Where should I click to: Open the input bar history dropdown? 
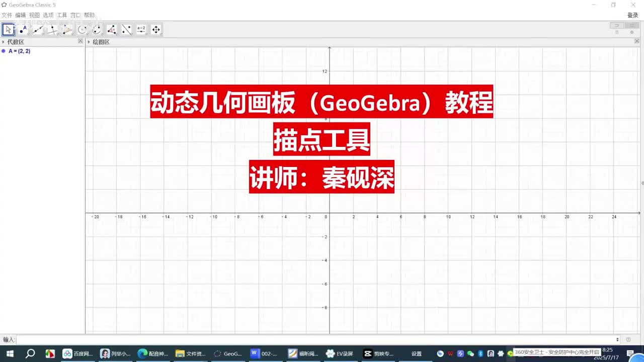[618, 340]
